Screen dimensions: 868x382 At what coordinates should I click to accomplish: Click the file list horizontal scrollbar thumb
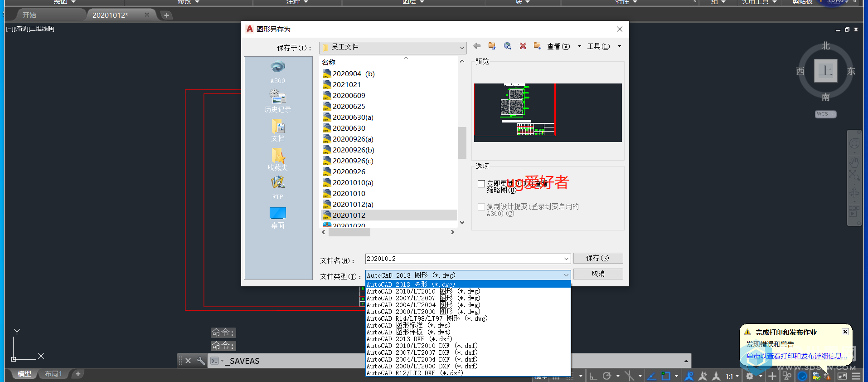click(349, 232)
